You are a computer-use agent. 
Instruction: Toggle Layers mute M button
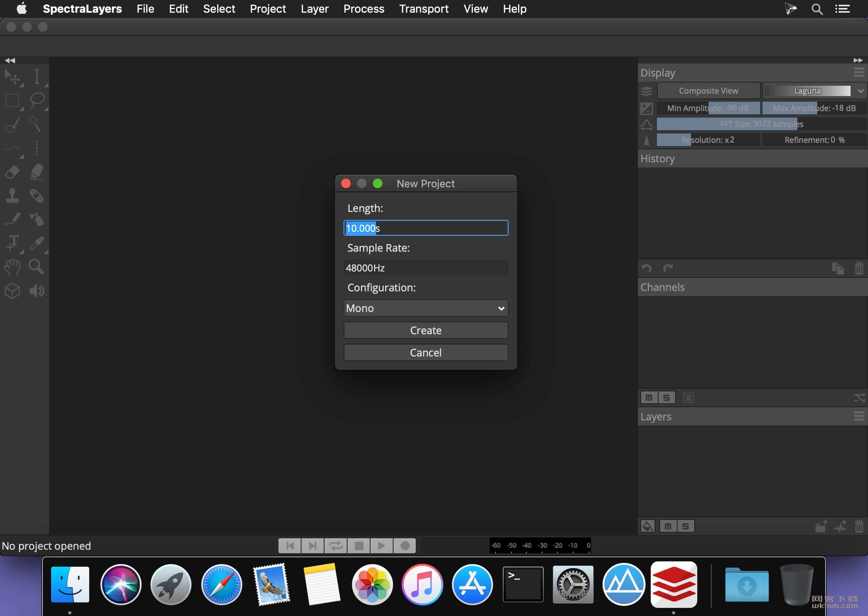(668, 526)
